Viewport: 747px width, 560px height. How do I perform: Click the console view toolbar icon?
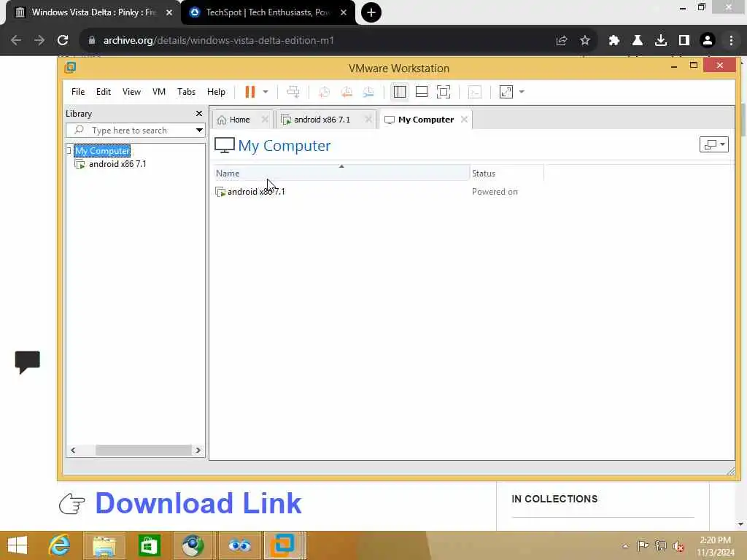pos(474,92)
